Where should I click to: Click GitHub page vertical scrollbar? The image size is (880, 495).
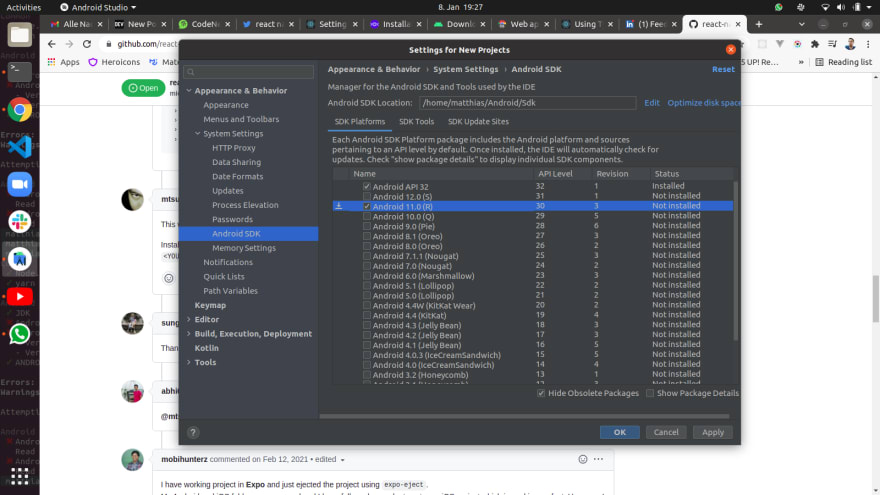[x=875, y=299]
